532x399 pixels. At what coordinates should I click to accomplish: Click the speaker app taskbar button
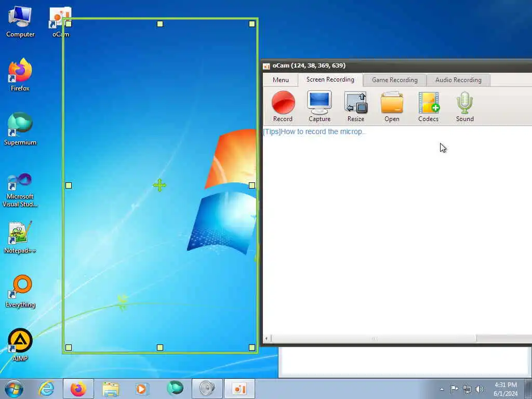(x=207, y=389)
